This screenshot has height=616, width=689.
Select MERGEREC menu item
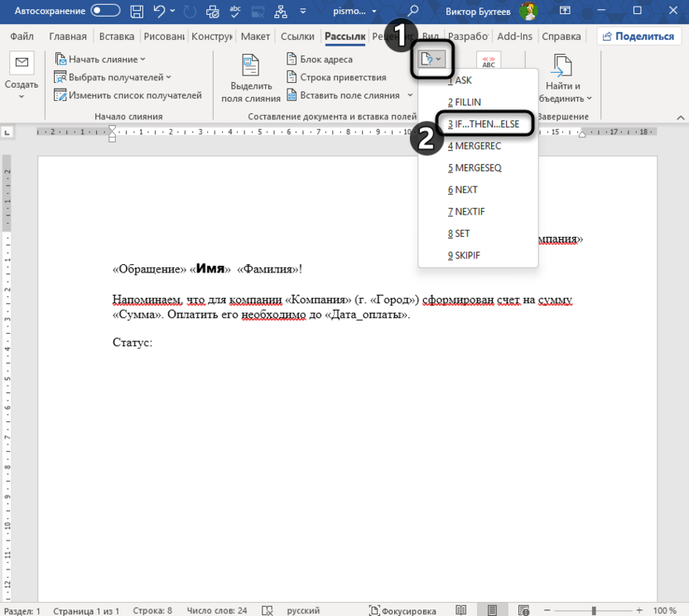[x=478, y=147]
